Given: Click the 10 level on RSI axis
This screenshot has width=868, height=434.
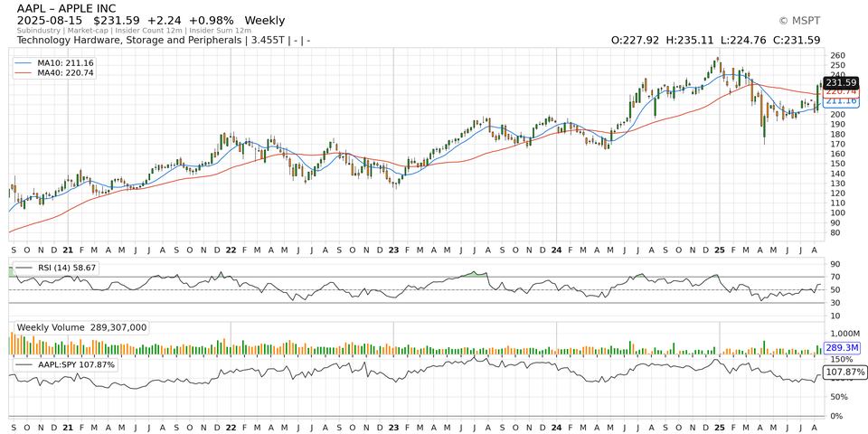Looking at the screenshot, I should (x=835, y=316).
